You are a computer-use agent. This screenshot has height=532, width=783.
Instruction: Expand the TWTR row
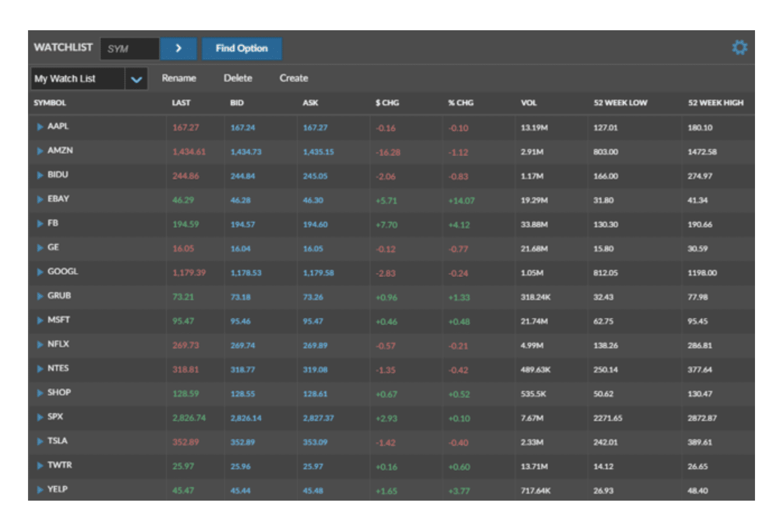tap(40, 466)
